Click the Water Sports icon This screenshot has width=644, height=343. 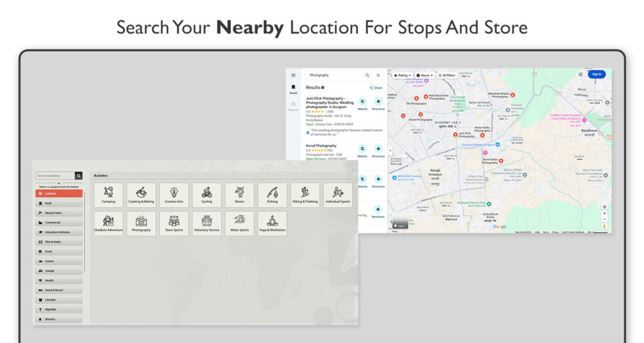(240, 223)
